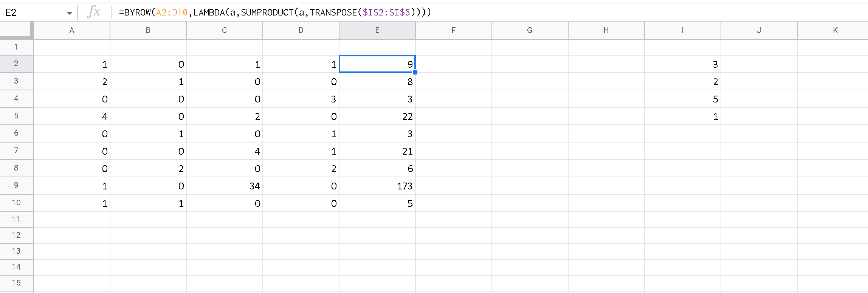The image size is (868, 293).
Task: Open the Name box dropdown arrow
Action: [x=69, y=13]
